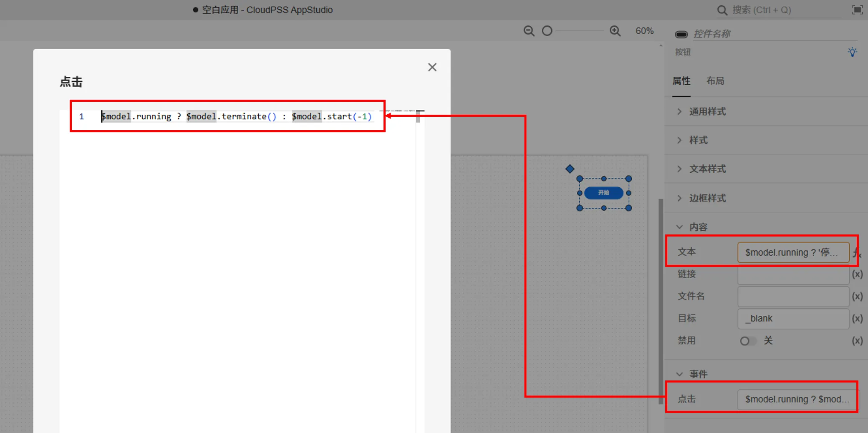Close the 点击 code editor dialog
The width and height of the screenshot is (868, 433).
[432, 67]
